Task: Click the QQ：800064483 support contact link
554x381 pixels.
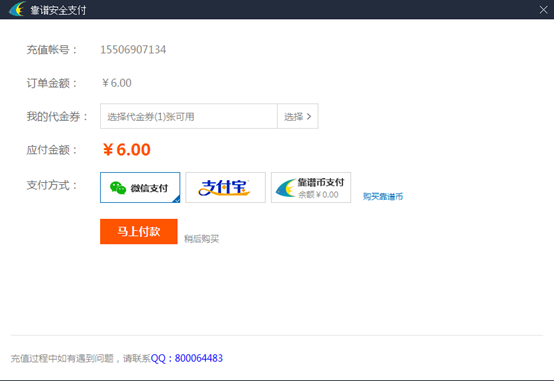Action: (x=187, y=358)
